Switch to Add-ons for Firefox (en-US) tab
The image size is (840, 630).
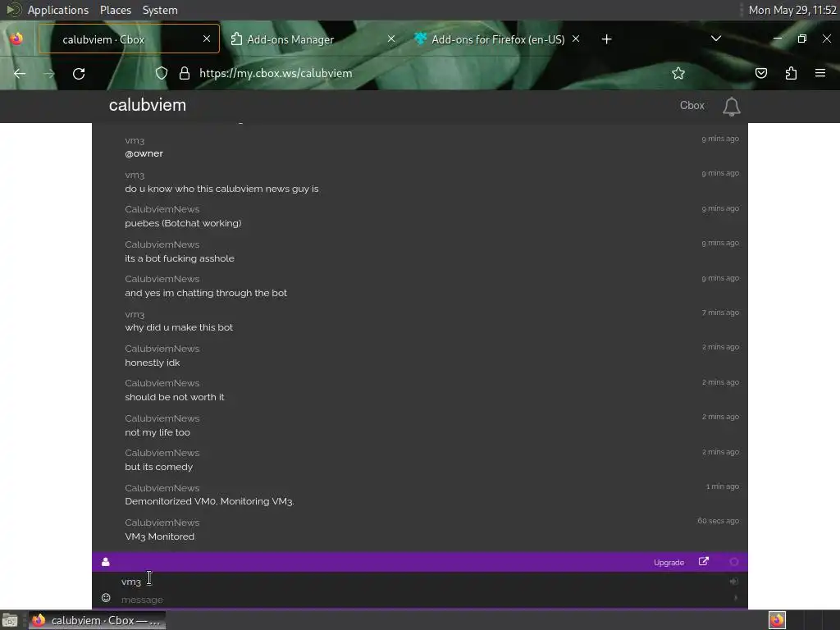[497, 39]
